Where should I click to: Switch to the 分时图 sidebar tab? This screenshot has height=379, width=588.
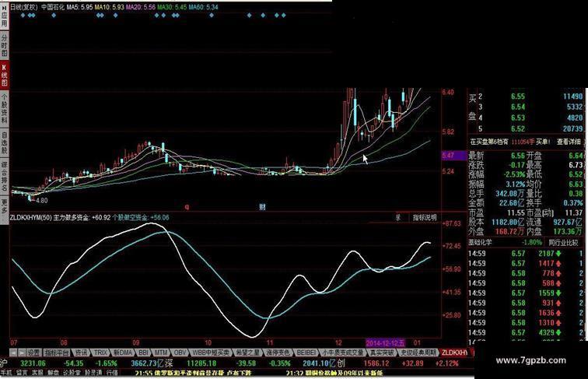point(4,44)
